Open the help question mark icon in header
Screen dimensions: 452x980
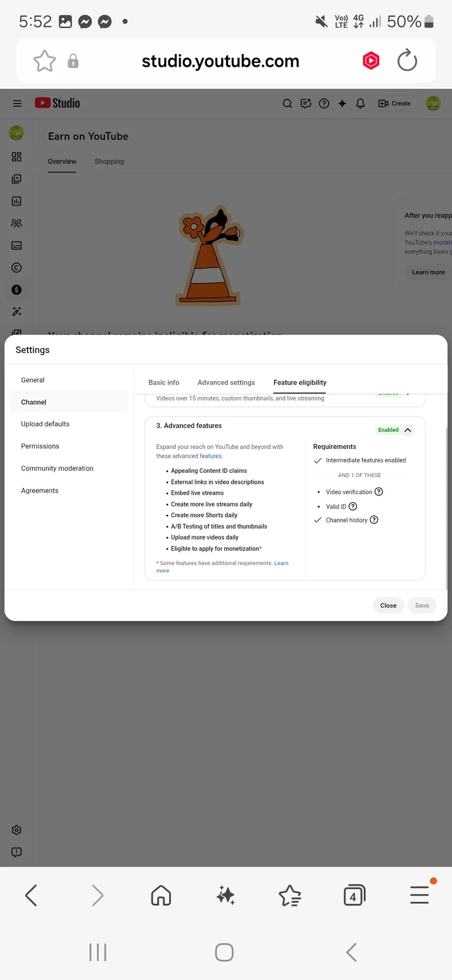point(324,104)
